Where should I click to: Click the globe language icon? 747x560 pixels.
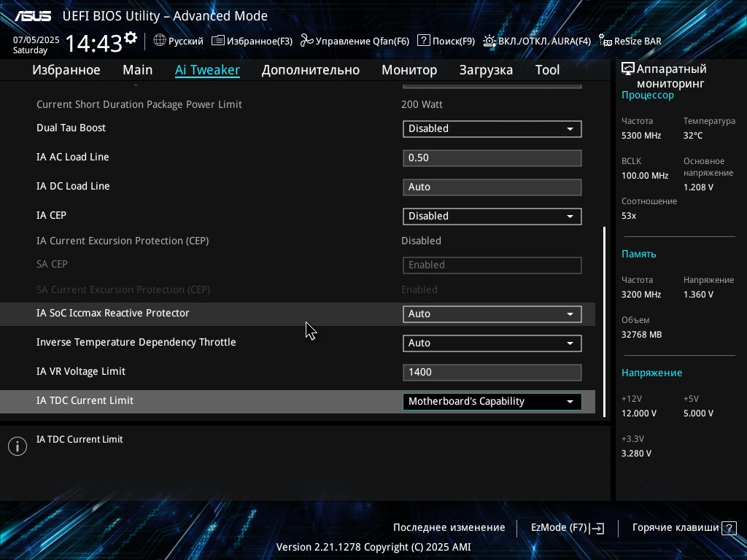[160, 41]
